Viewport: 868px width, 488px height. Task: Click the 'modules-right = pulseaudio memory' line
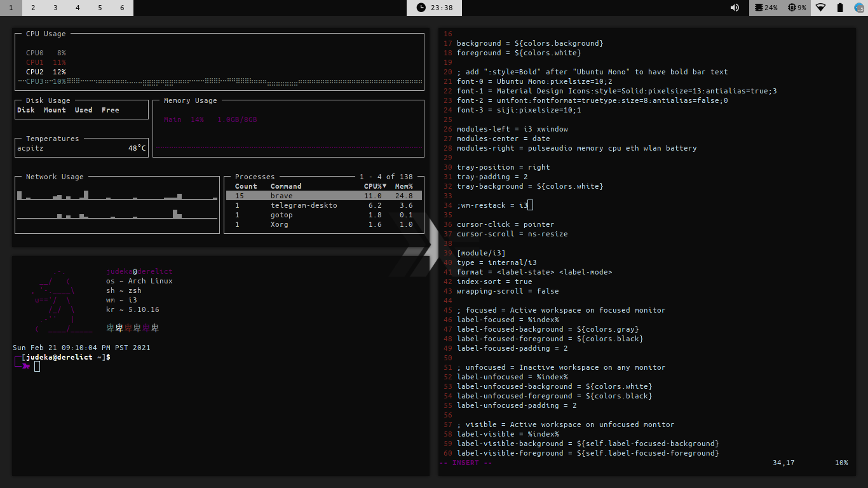tap(576, 148)
